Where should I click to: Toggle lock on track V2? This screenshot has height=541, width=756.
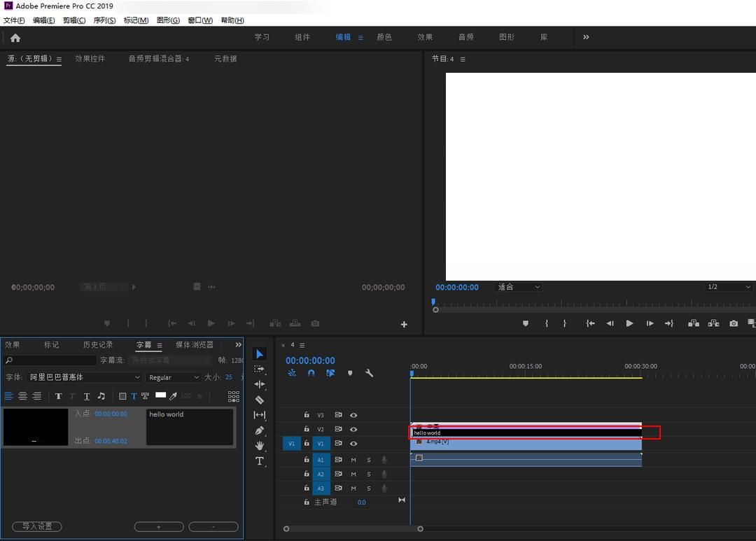pyautogui.click(x=306, y=428)
